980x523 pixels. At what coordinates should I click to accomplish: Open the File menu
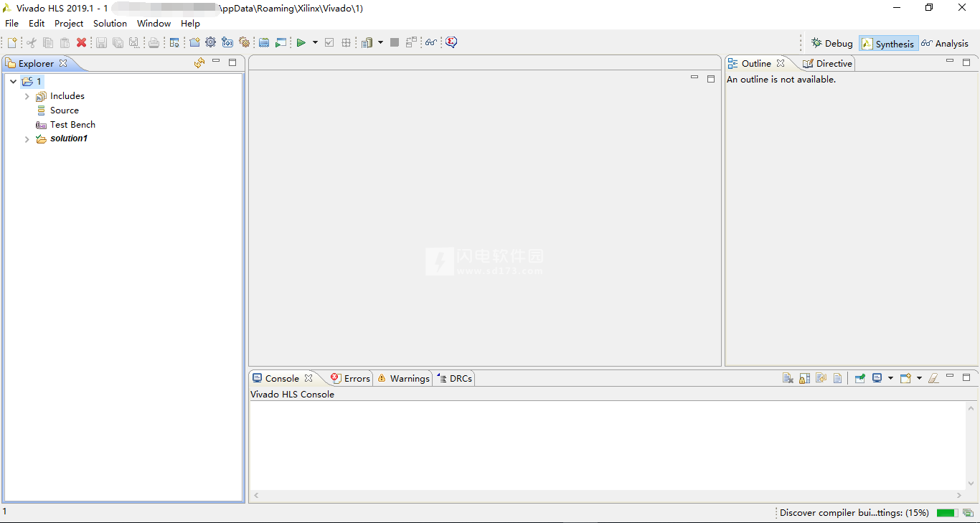coord(11,24)
